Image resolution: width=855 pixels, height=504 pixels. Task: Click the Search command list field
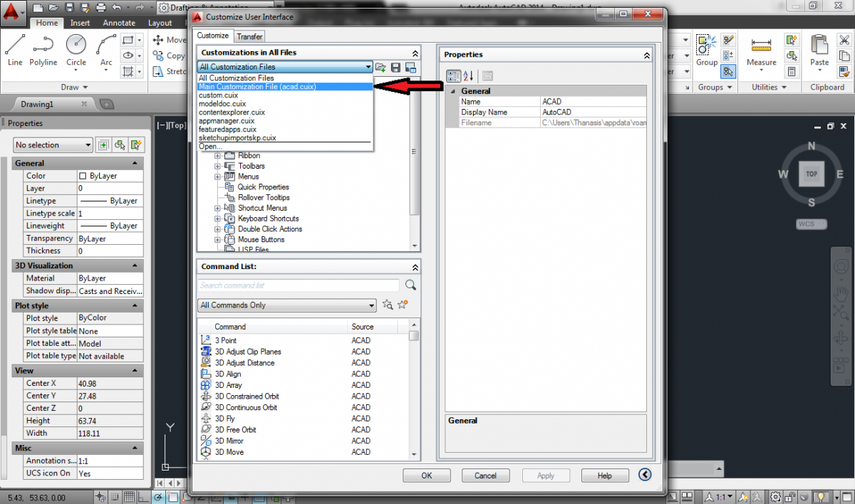pos(299,285)
